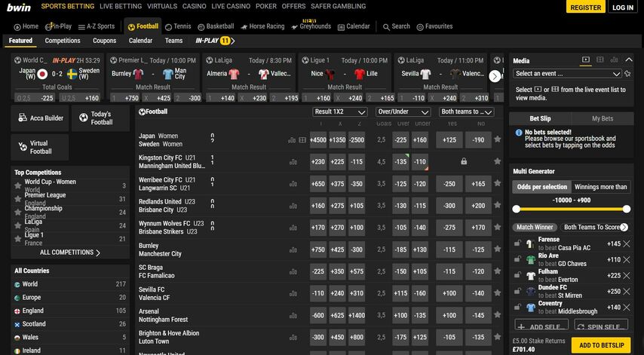Open Scotland in All Countries list
Screen dimensions: 644x355
70,324
